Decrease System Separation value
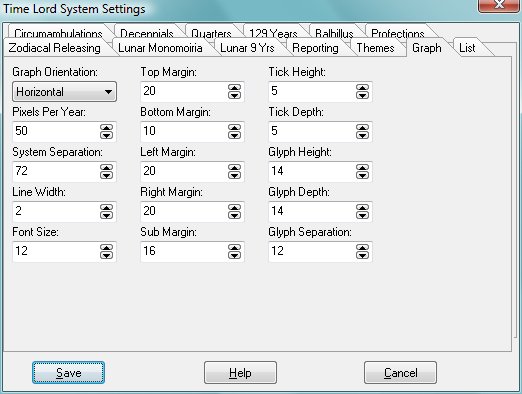 coord(106,175)
